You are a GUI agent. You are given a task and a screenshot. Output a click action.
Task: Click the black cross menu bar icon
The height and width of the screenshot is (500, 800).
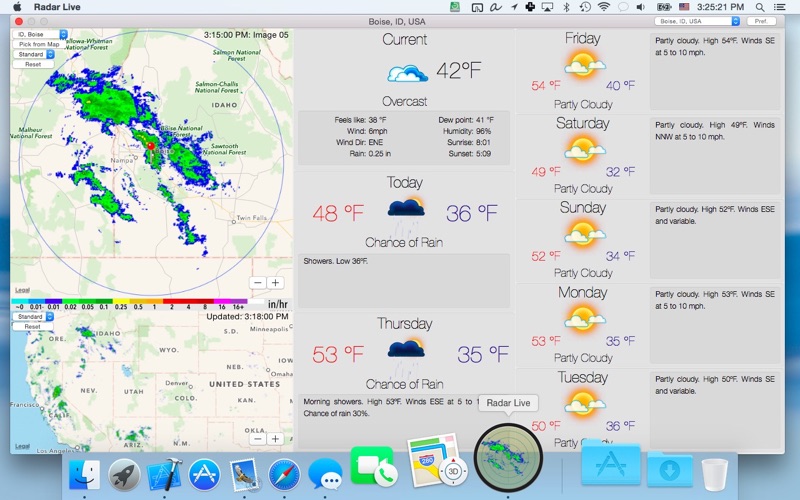(x=530, y=7)
